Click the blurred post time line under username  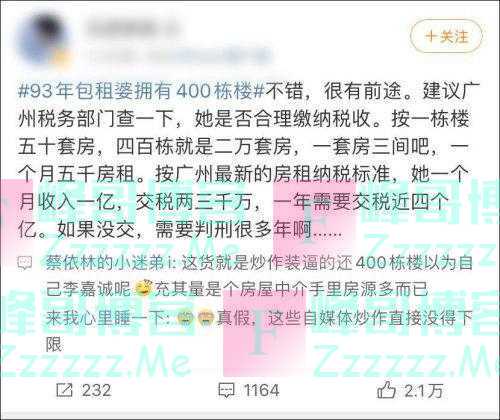tap(182, 55)
